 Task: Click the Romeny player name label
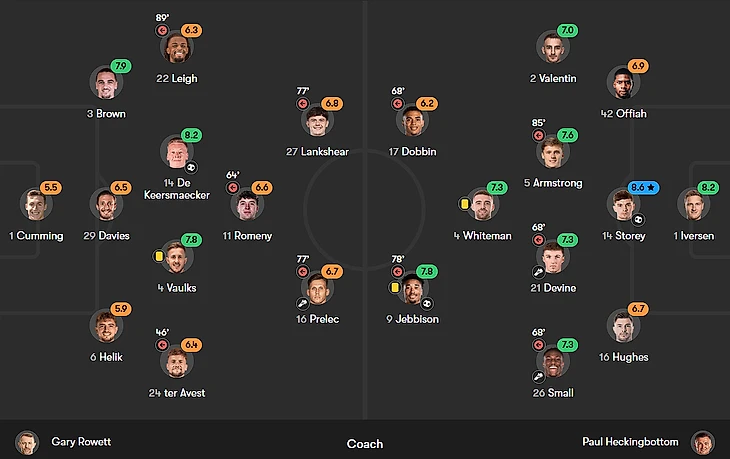tap(247, 236)
